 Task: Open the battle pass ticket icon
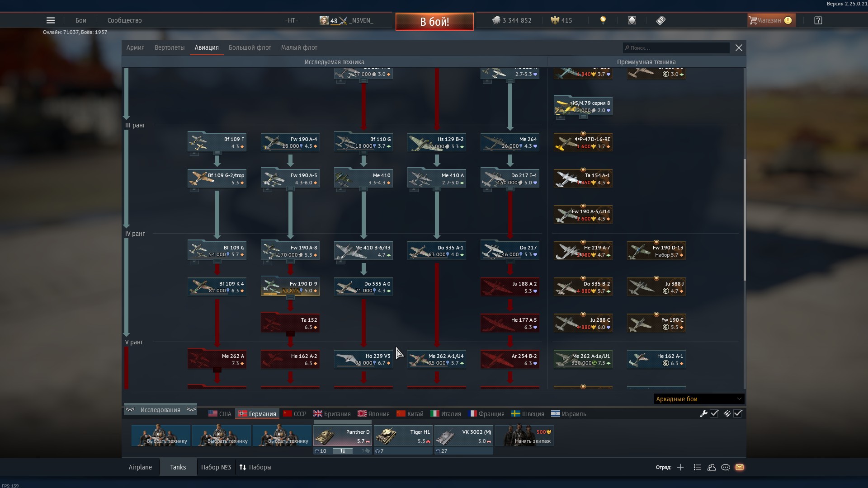(661, 20)
